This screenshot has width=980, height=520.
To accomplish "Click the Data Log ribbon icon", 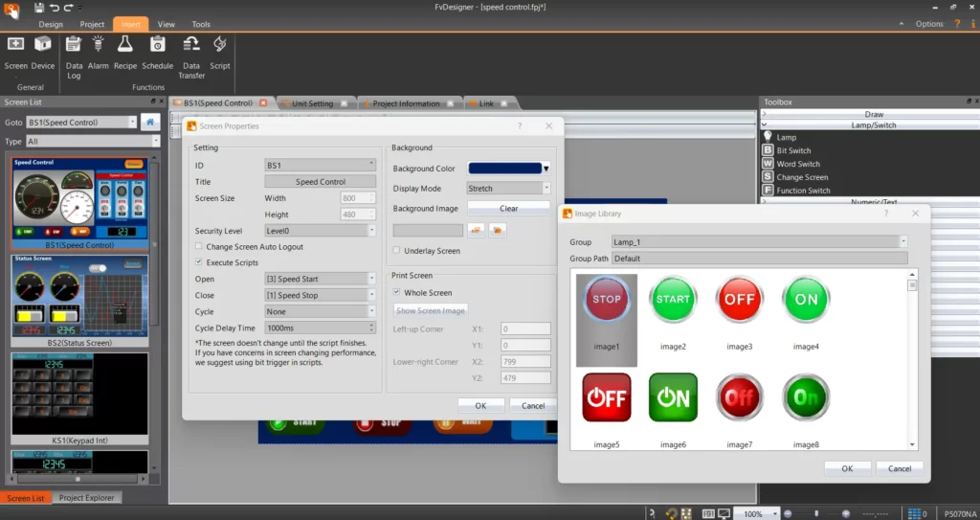I will 74,45.
